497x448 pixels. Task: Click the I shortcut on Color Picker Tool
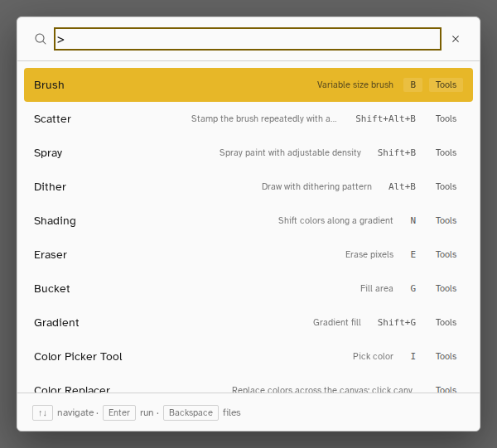tap(413, 356)
